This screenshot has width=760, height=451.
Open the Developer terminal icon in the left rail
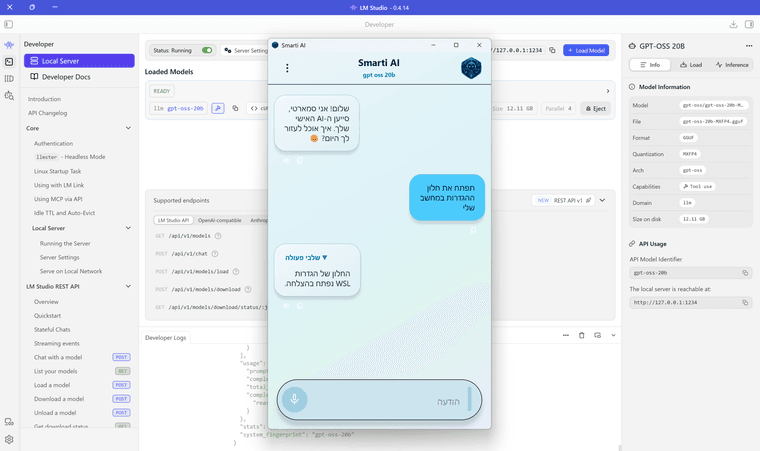9,62
